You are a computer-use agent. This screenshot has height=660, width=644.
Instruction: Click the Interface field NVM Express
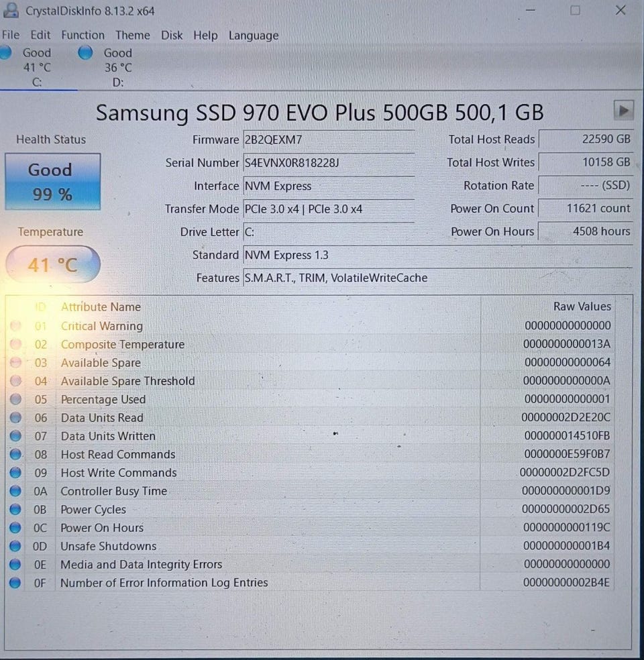point(329,186)
